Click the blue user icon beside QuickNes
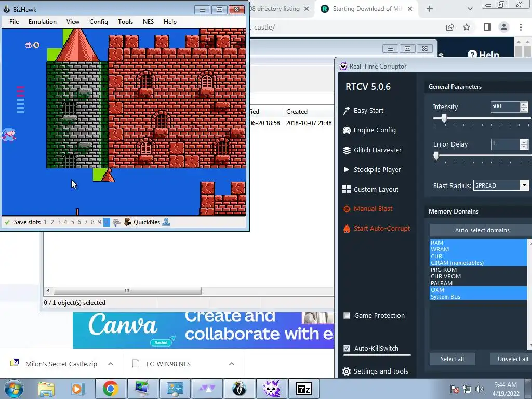The height and width of the screenshot is (399, 532). pyautogui.click(x=166, y=222)
